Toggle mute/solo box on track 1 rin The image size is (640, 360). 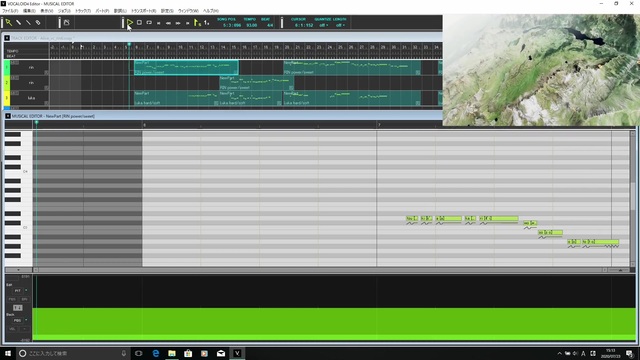(15, 63)
